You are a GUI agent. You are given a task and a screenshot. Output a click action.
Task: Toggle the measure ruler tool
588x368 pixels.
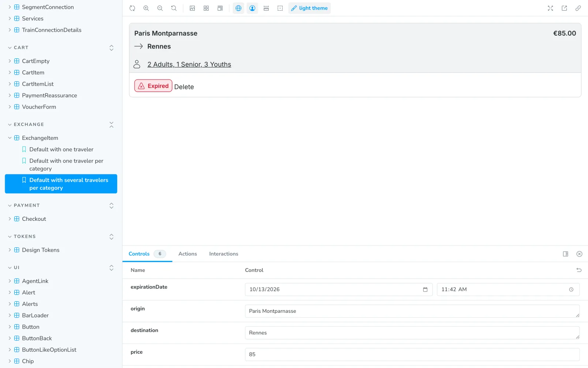click(266, 8)
